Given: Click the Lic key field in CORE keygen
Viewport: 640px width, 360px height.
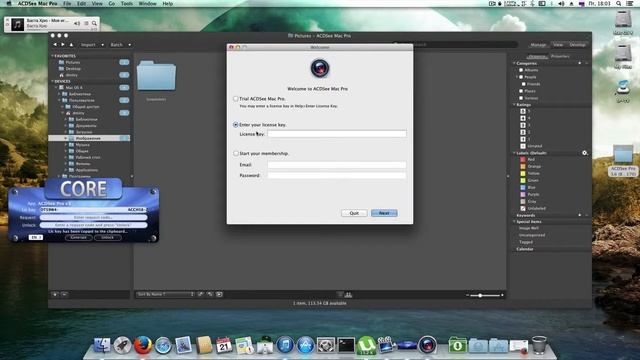Looking at the screenshot, I should pos(93,210).
